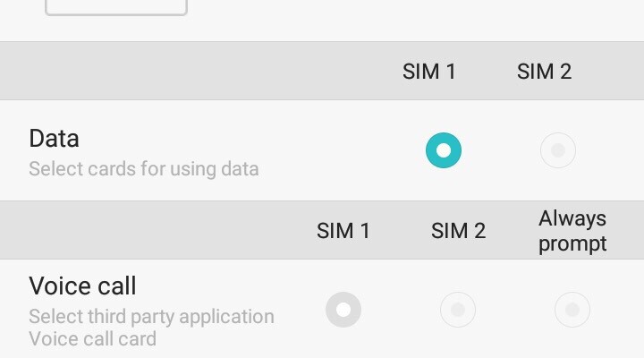
Task: Choose SIM 1 radio for Voice call
Action: [343, 311]
